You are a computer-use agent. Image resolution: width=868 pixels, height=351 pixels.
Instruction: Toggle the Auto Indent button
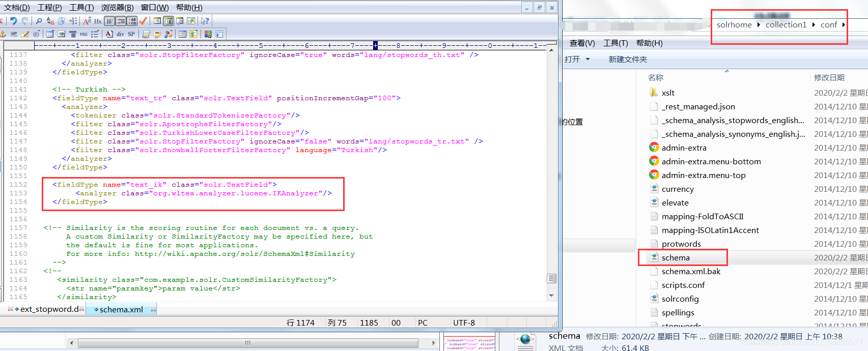click(121, 21)
